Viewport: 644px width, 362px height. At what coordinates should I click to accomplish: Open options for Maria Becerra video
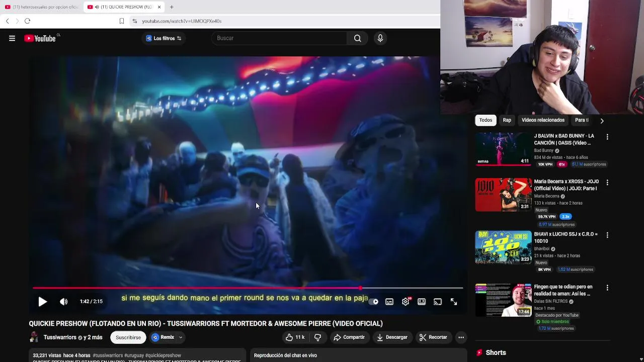coord(607,183)
